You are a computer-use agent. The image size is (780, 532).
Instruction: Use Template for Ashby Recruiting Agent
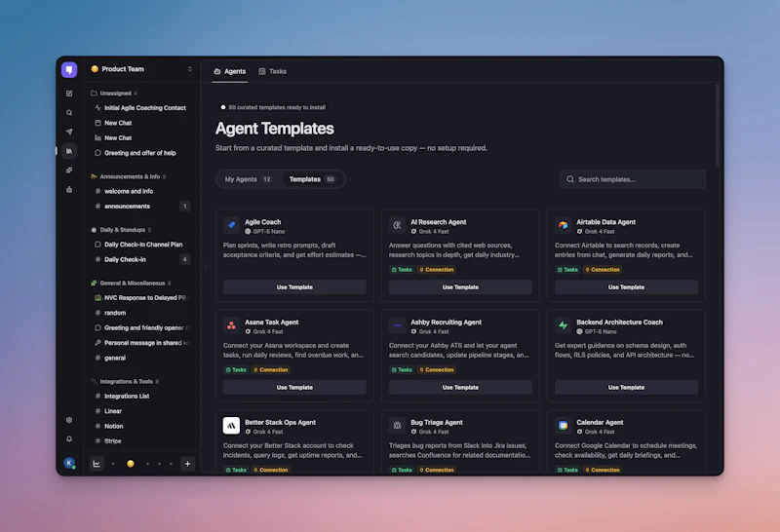click(460, 388)
